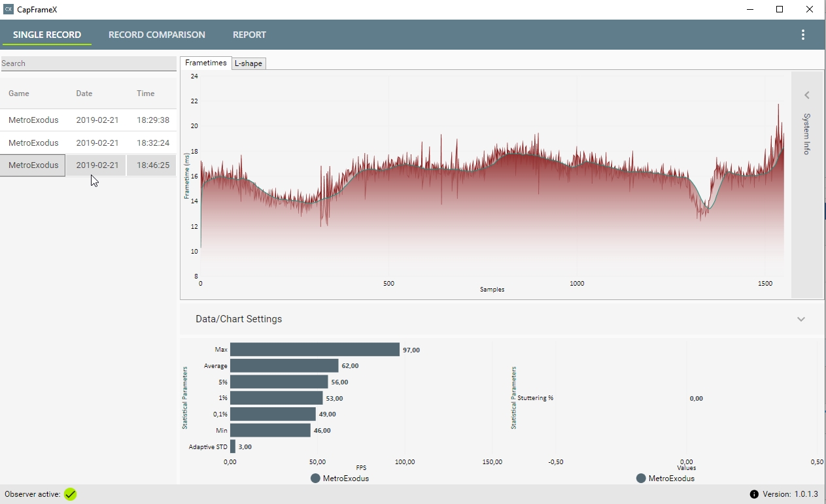826x504 pixels.
Task: Select the MetroExodus record at 18:29:38
Action: tap(88, 120)
